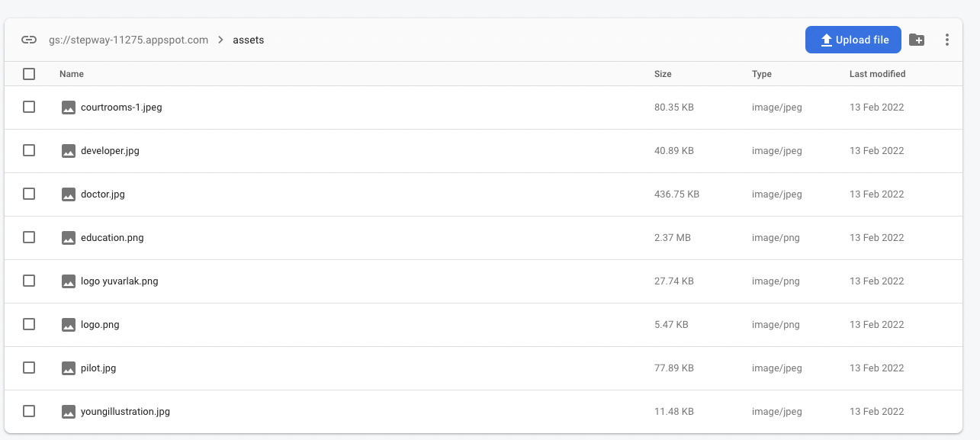980x440 pixels.
Task: Open the three-dot more options menu
Action: coord(946,40)
